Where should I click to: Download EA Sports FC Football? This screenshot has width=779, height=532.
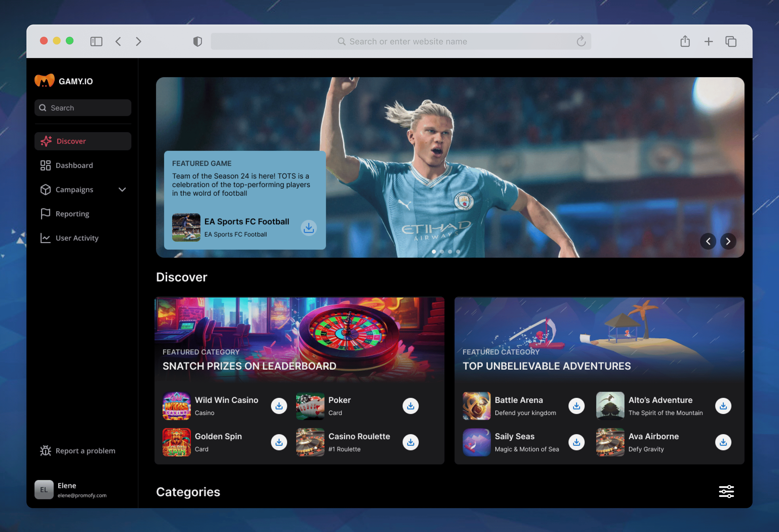[x=309, y=228]
